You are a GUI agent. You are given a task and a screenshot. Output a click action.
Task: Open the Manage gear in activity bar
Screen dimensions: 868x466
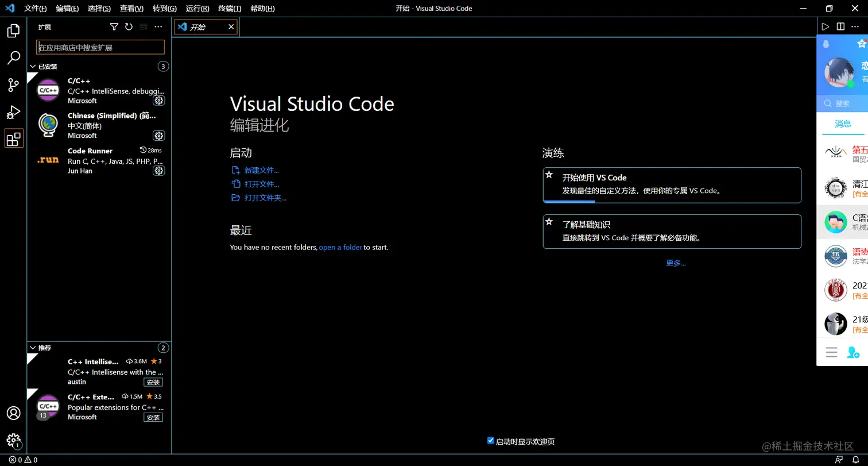[x=13, y=441]
